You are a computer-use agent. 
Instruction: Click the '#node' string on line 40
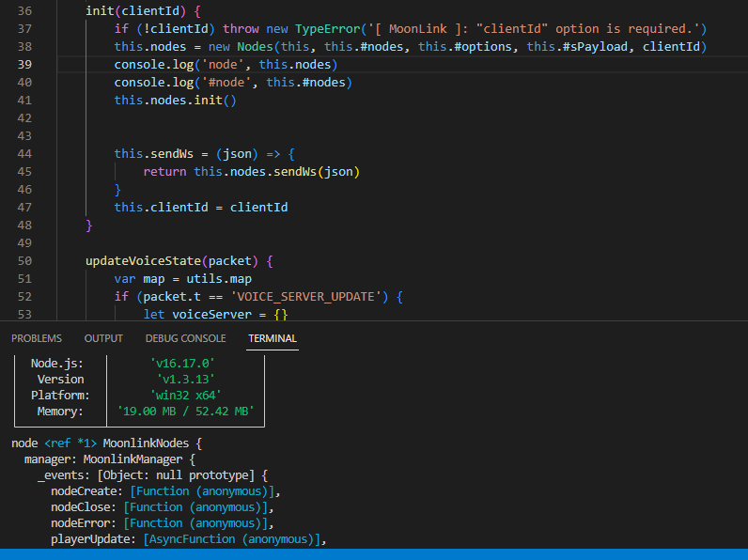(226, 83)
